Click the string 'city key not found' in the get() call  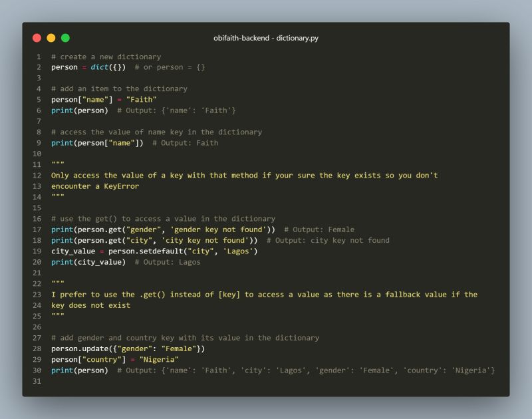205,241
